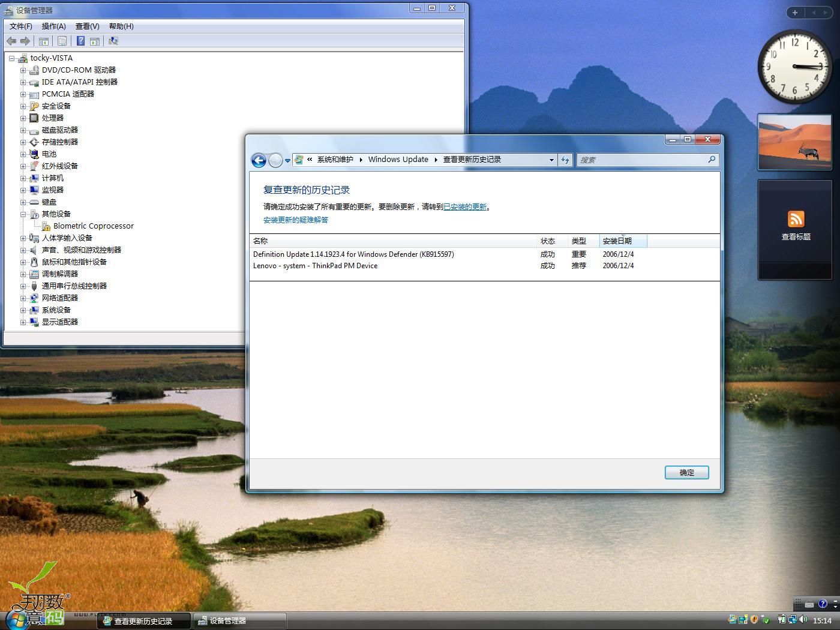This screenshot has width=840, height=630.
Task: Open 操作(A) menu
Action: [54, 26]
